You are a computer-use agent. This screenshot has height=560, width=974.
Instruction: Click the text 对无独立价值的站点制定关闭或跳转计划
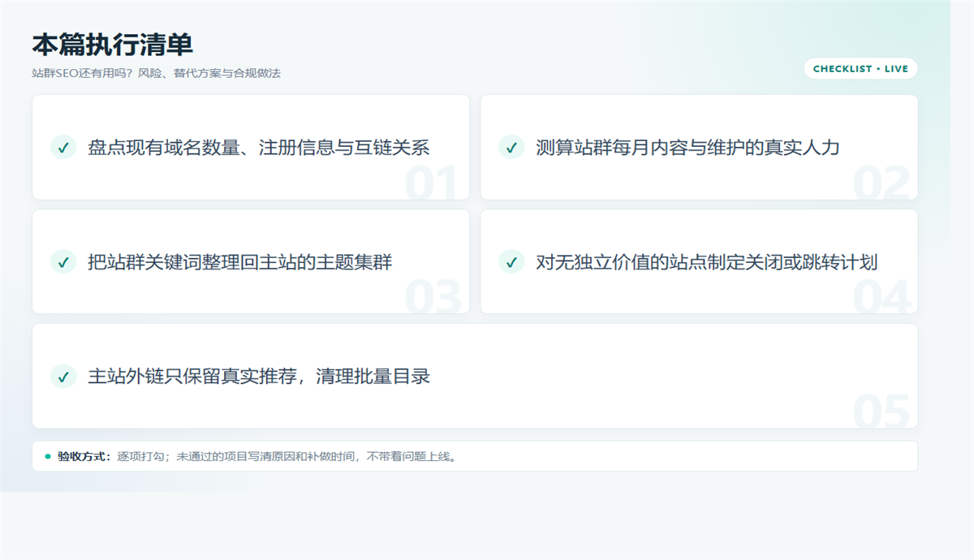707,262
